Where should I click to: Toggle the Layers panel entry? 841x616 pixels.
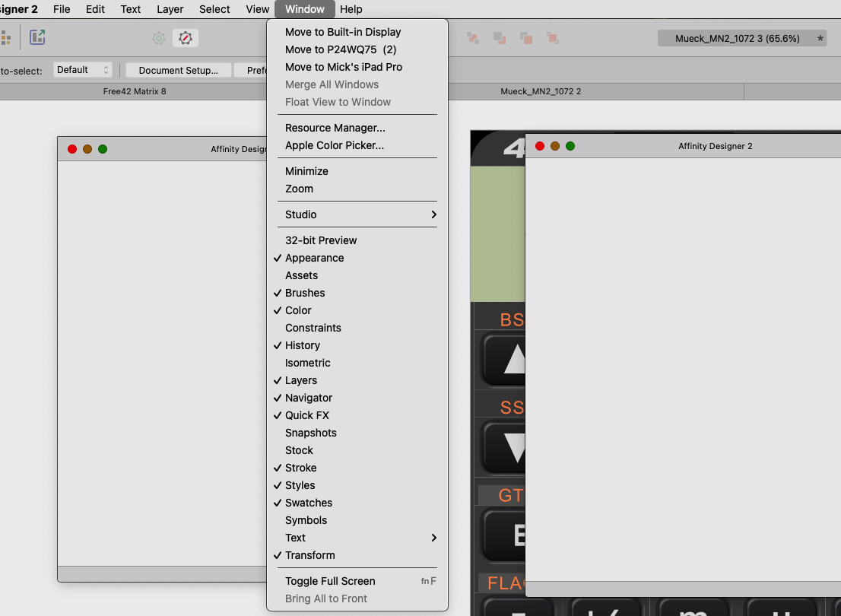pos(357,380)
